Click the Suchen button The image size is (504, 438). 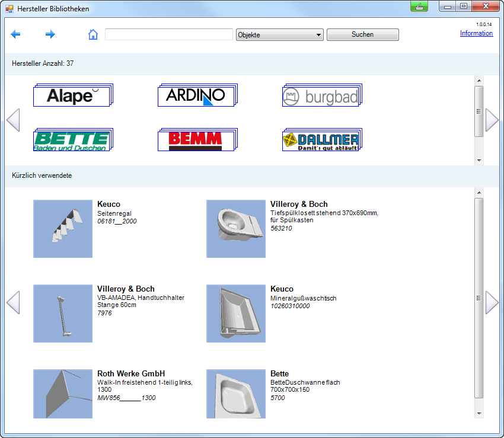(x=362, y=35)
